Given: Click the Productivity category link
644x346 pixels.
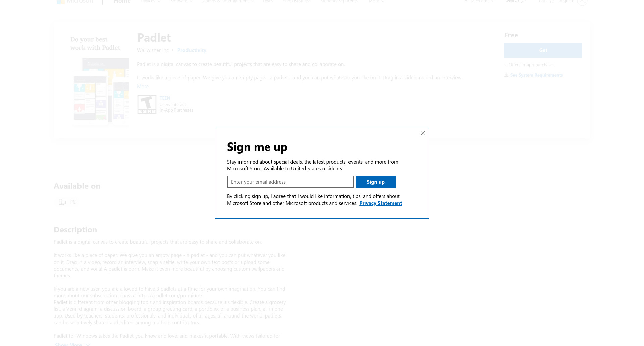Looking at the screenshot, I should [x=192, y=50].
